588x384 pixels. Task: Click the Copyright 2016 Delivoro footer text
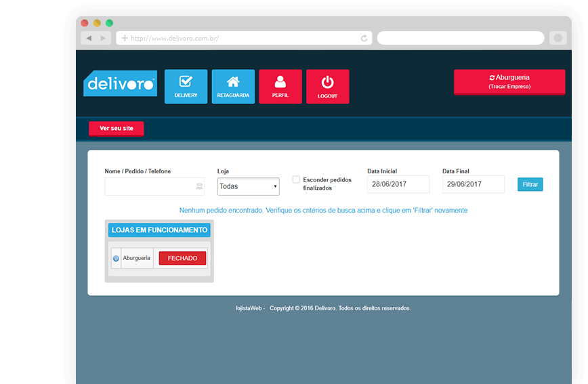click(340, 308)
